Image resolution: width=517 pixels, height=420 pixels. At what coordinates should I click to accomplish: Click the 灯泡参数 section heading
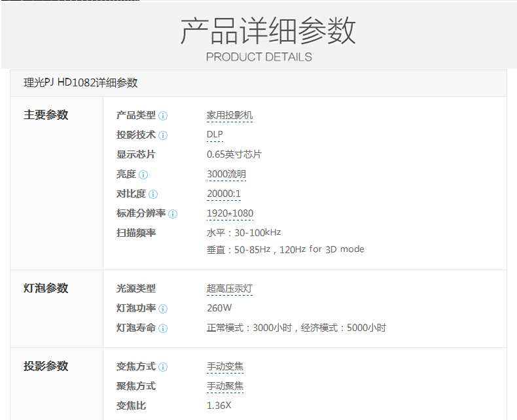coord(46,289)
